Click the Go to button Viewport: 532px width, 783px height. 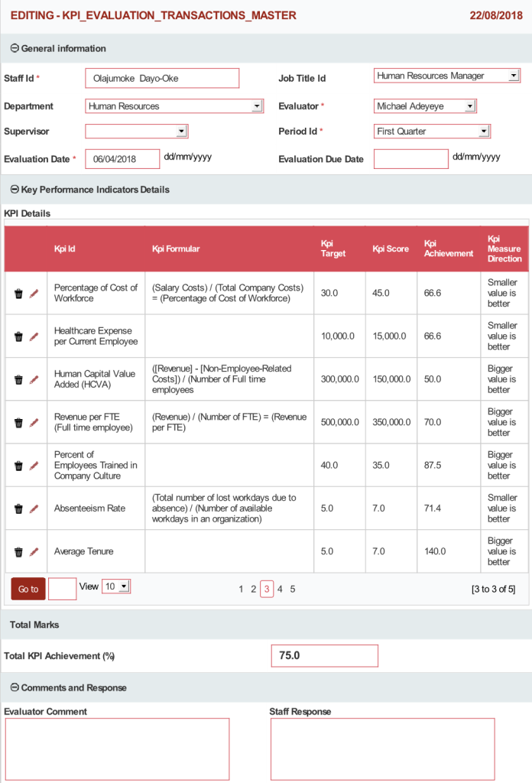pos(28,589)
